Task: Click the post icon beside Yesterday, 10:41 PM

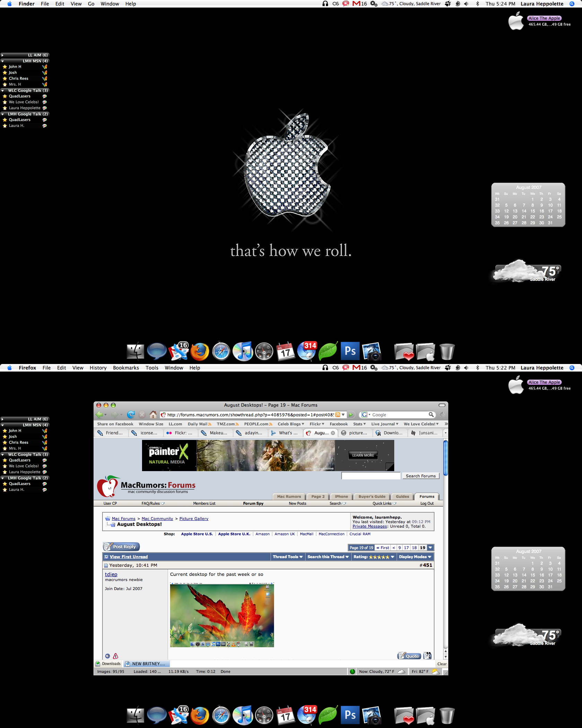Action: click(106, 565)
